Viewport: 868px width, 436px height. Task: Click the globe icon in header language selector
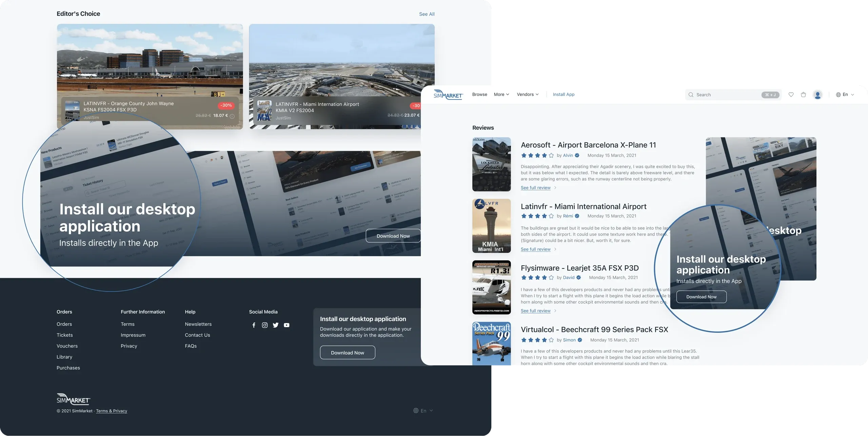[x=838, y=95]
